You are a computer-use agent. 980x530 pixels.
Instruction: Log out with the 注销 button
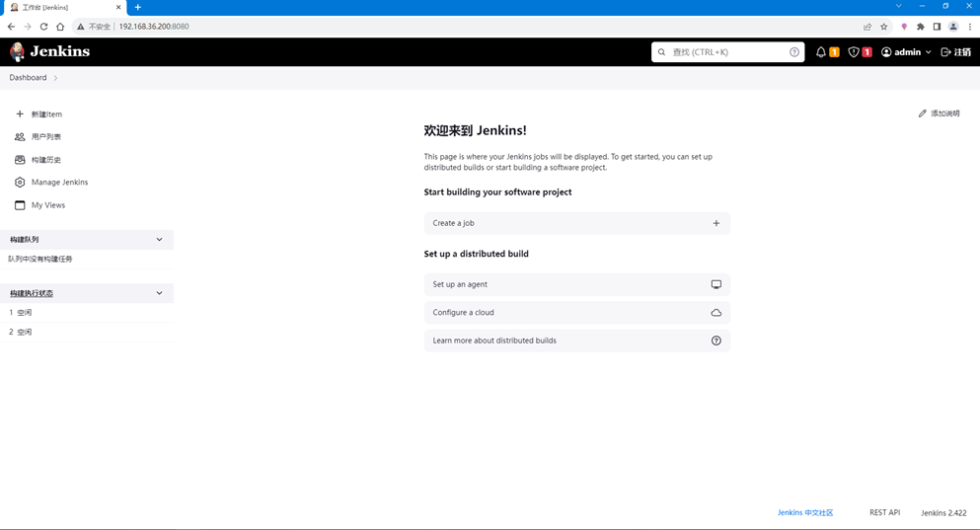click(x=956, y=52)
